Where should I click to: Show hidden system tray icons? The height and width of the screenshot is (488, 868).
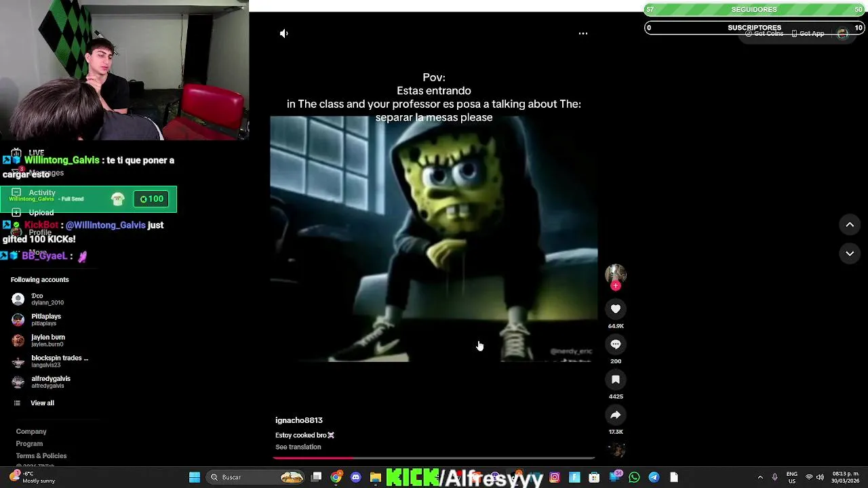click(x=760, y=477)
